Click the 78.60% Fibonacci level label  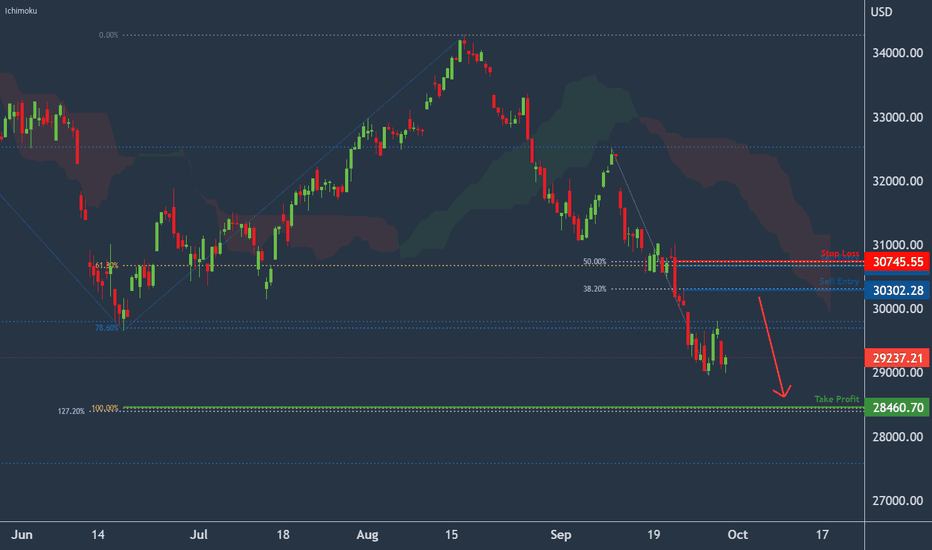tap(107, 328)
